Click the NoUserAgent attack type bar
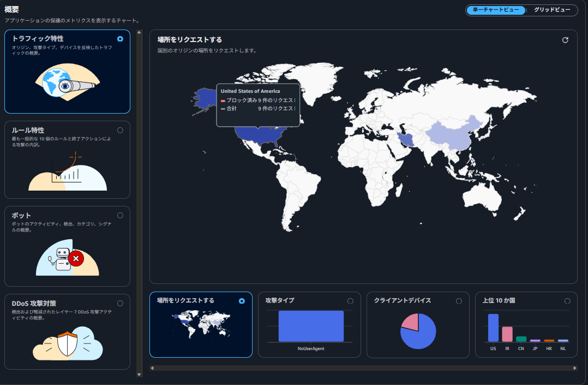This screenshot has width=588, height=385. coord(311,326)
